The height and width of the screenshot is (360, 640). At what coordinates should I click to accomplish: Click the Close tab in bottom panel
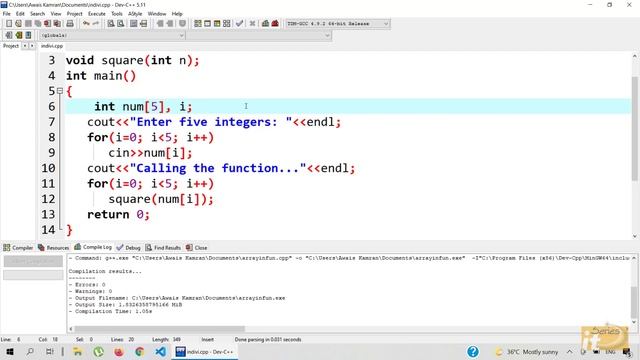(197, 248)
